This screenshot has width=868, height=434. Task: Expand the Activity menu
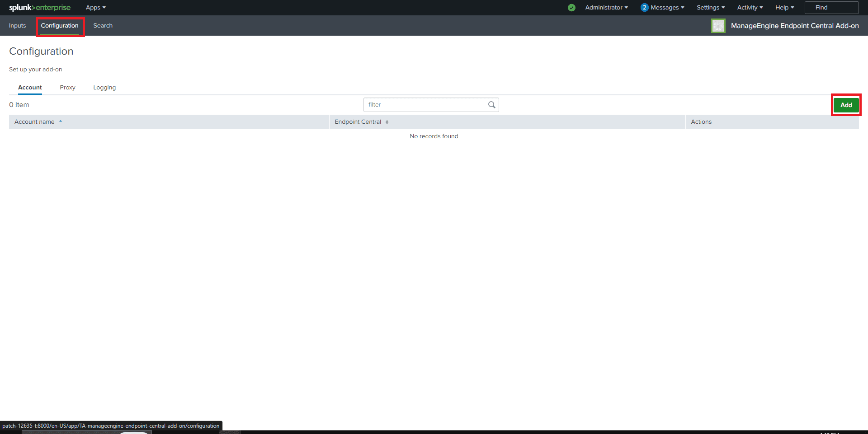pos(750,8)
